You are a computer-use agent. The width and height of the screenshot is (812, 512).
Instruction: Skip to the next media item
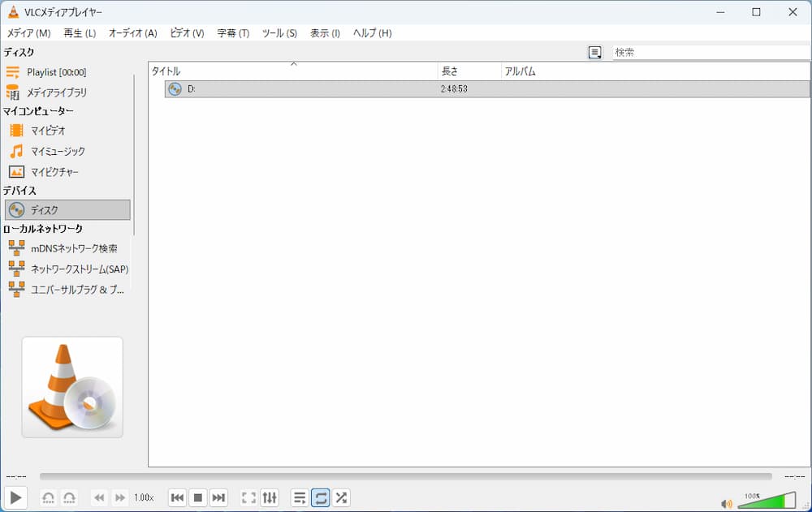pyautogui.click(x=218, y=498)
